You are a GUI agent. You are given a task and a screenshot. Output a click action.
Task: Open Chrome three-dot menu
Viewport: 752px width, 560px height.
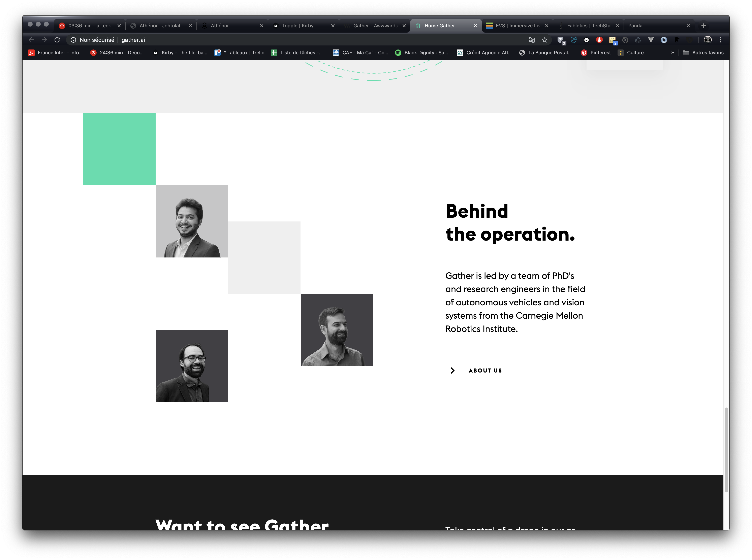(x=720, y=40)
